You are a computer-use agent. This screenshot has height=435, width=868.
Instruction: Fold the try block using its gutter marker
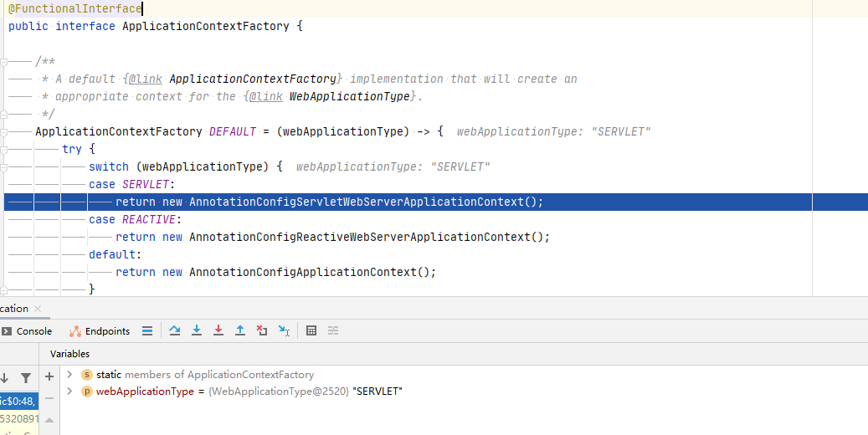[x=3, y=149]
